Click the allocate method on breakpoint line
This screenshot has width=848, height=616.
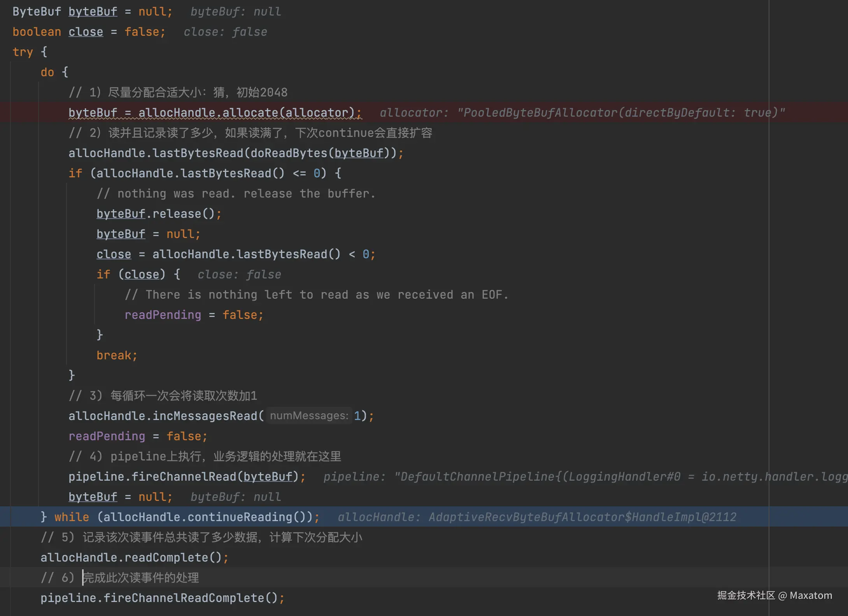pos(250,113)
